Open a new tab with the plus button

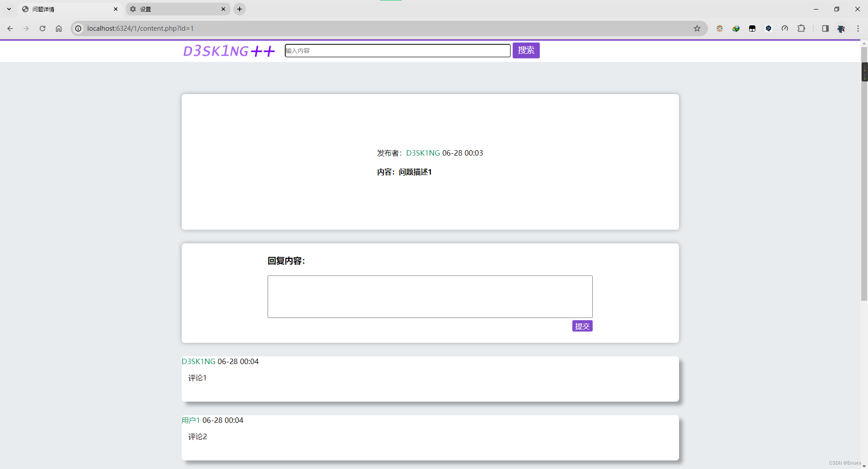coord(239,9)
